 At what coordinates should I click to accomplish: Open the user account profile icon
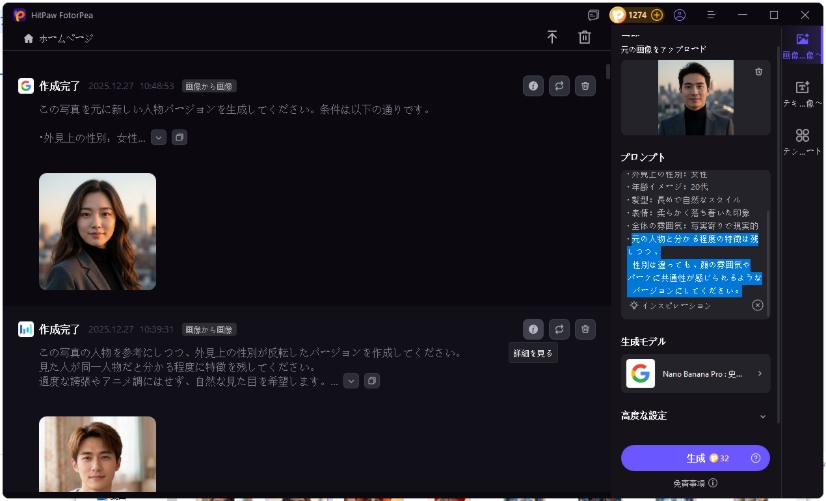tap(680, 15)
